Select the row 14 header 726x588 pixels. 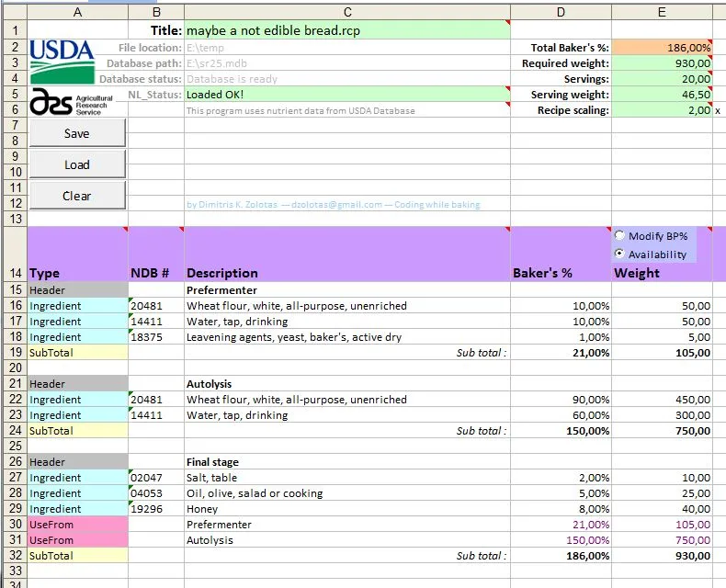click(x=13, y=273)
